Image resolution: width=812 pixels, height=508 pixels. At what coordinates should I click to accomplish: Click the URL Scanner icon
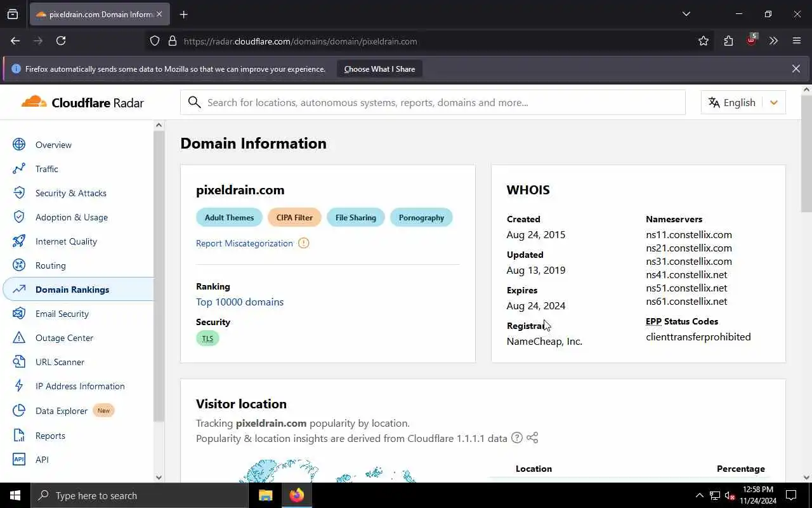pyautogui.click(x=19, y=362)
